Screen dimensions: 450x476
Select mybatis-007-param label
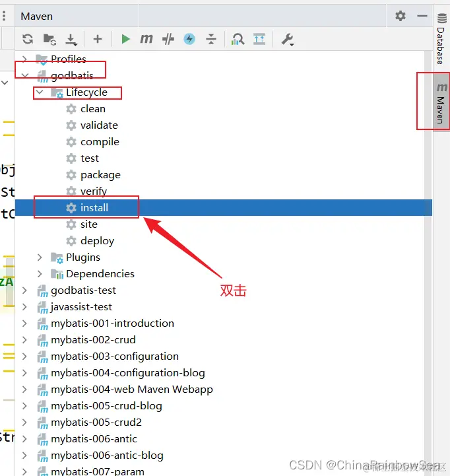pos(98,471)
